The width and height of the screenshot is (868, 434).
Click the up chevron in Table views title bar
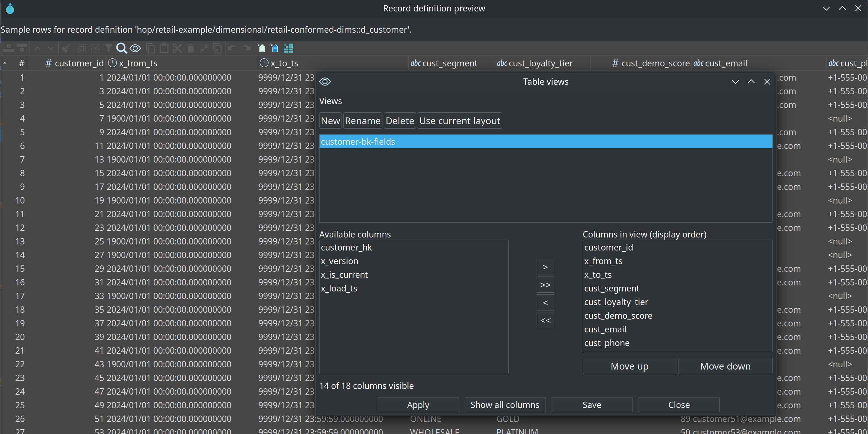[x=751, y=82]
